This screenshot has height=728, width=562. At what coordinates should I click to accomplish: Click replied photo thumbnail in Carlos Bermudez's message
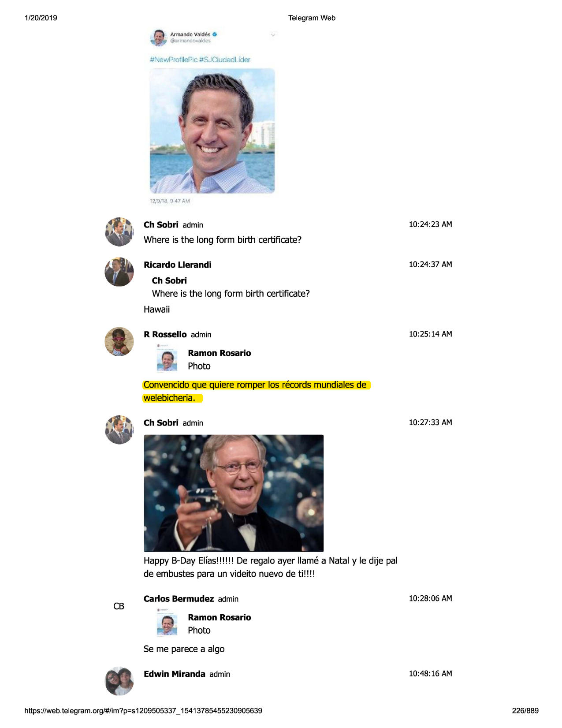(167, 622)
